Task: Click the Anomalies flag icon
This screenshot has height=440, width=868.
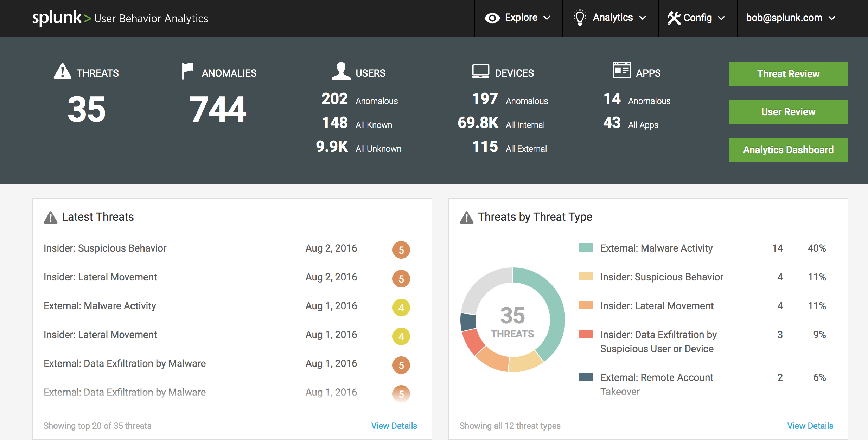Action: point(187,71)
